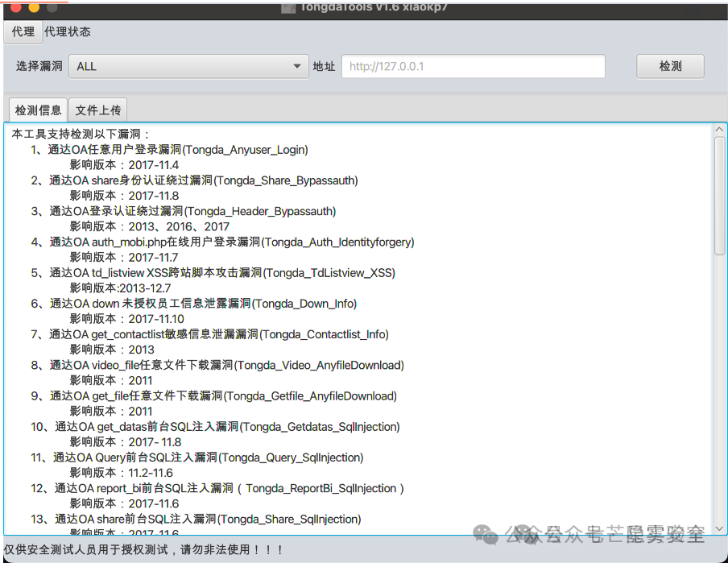Open the 代理 menu
This screenshot has height=563, width=728.
pyautogui.click(x=23, y=32)
